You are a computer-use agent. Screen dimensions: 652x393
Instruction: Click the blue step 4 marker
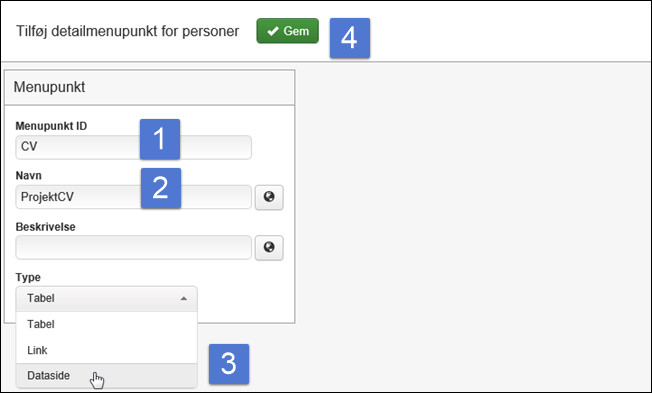pyautogui.click(x=350, y=38)
